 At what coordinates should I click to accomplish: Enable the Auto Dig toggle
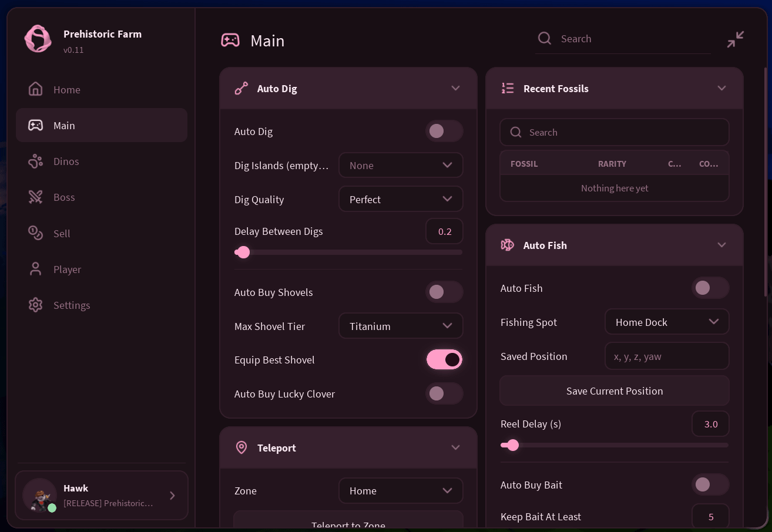pyautogui.click(x=444, y=131)
